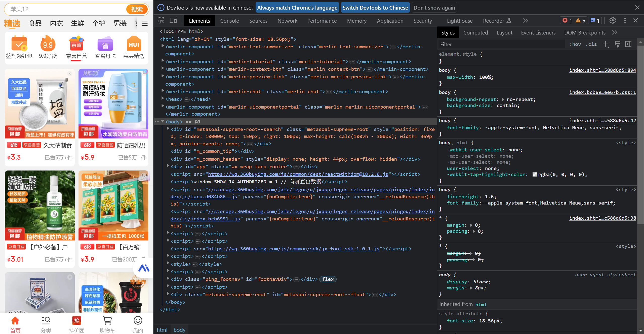
Task: Open the sunscreen product thumbnail
Action: point(113,104)
